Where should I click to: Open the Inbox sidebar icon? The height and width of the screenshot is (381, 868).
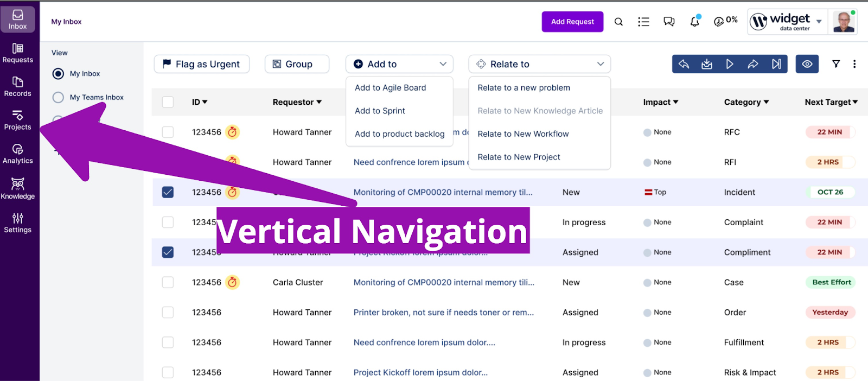tap(17, 20)
